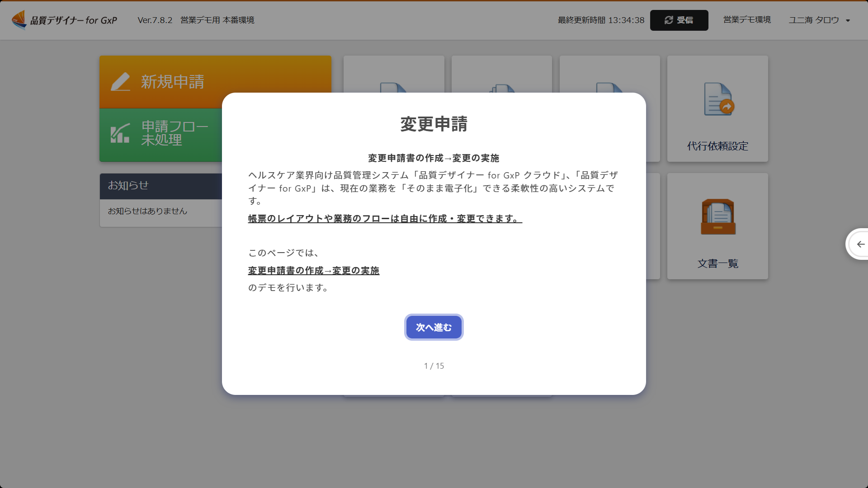Click the 新規申請 pencil icon
This screenshot has height=488, width=868.
[x=121, y=82]
